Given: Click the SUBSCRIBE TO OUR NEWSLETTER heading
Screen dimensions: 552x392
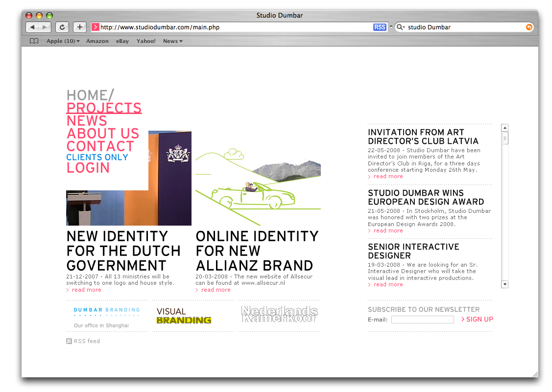Looking at the screenshot, I should (424, 309).
